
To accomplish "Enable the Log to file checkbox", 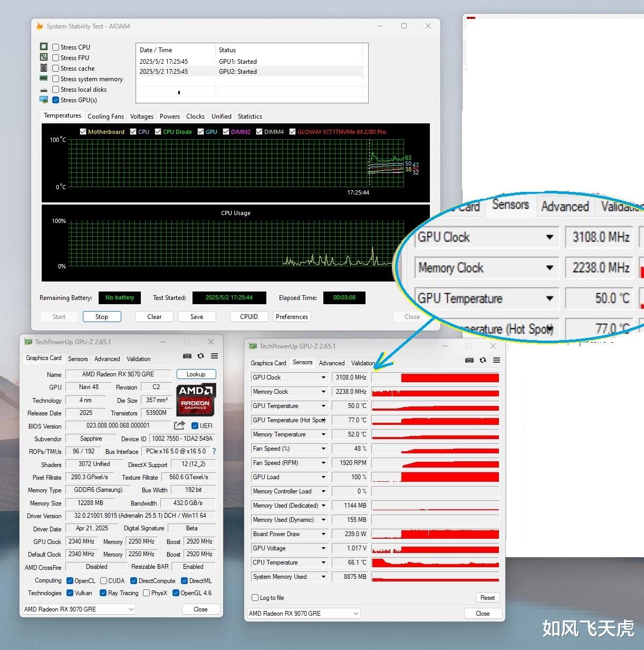I will (255, 598).
